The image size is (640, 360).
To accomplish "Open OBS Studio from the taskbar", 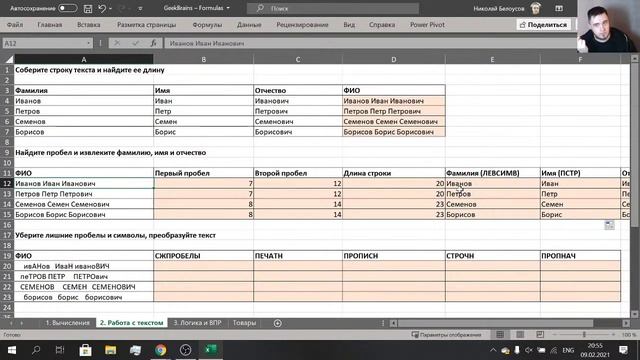I will [x=185, y=350].
